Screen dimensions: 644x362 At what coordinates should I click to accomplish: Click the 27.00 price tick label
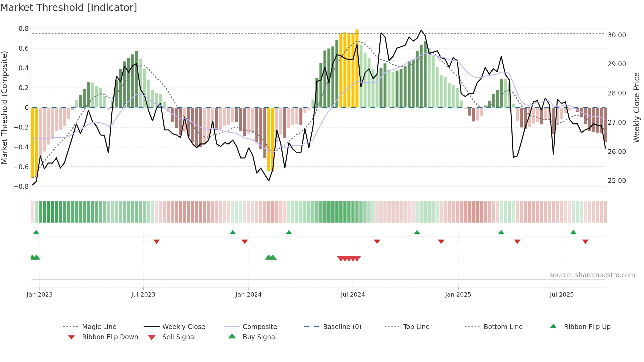(617, 122)
